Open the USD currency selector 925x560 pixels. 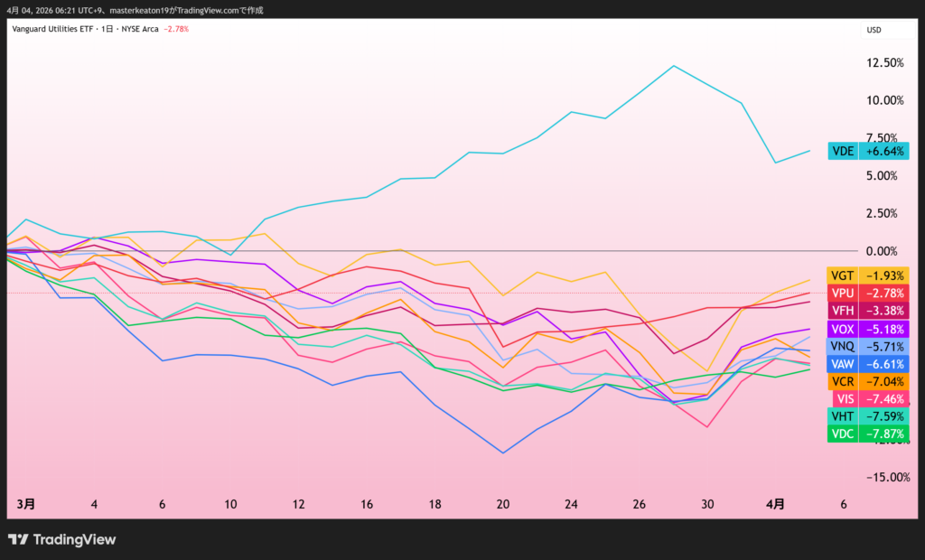874,30
